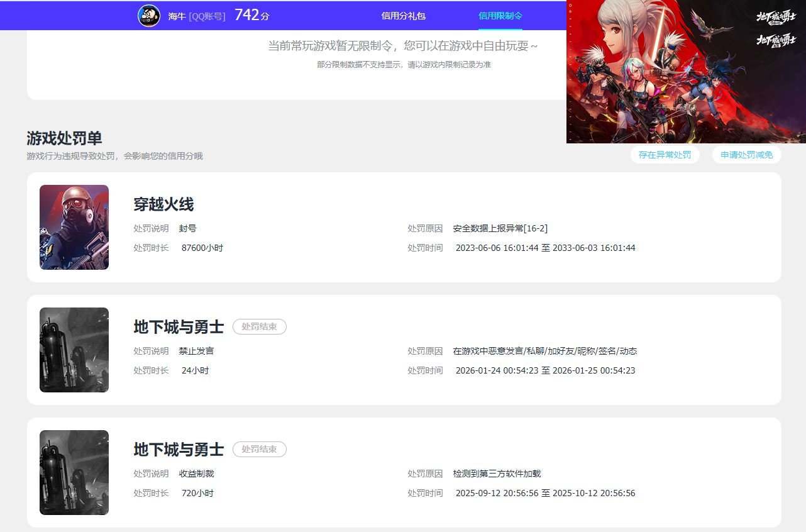Open the thumbnail for the 收益制裁 record
The height and width of the screenshot is (532, 806).
coord(74,472)
